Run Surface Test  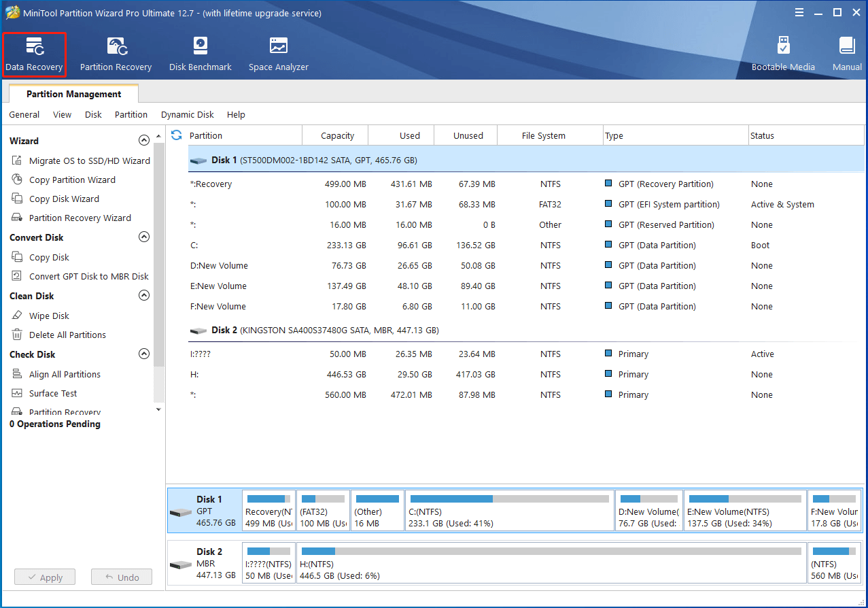[x=44, y=393]
